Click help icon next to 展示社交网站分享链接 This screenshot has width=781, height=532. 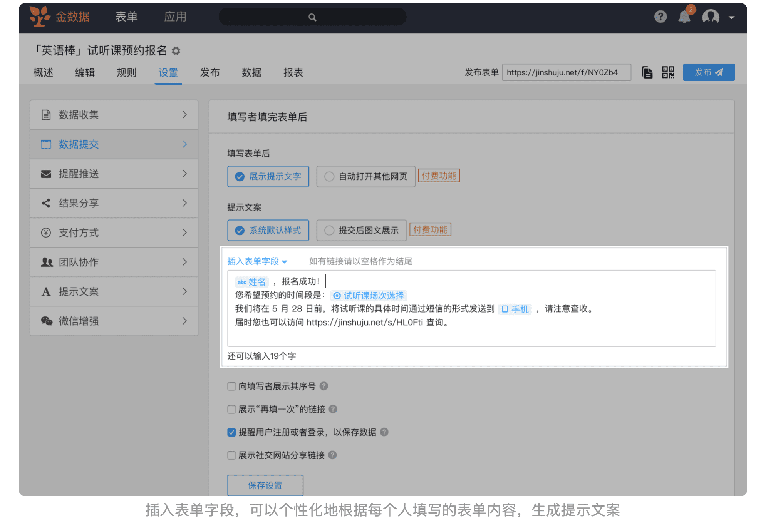pyautogui.click(x=332, y=455)
